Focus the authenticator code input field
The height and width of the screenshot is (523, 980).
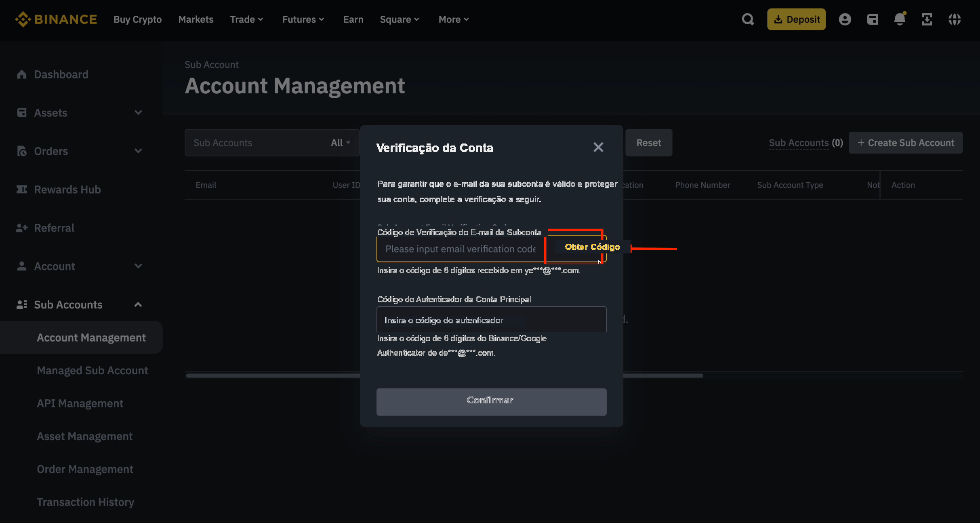[491, 320]
